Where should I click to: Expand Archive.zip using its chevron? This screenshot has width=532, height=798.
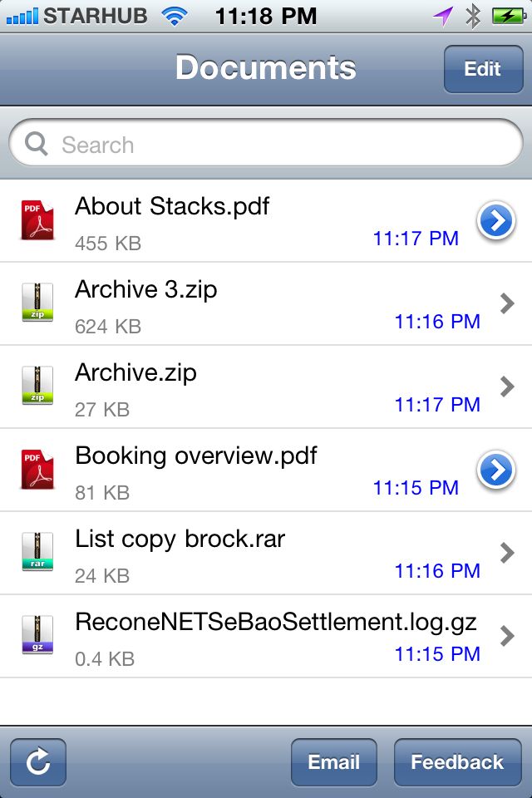pyautogui.click(x=507, y=387)
